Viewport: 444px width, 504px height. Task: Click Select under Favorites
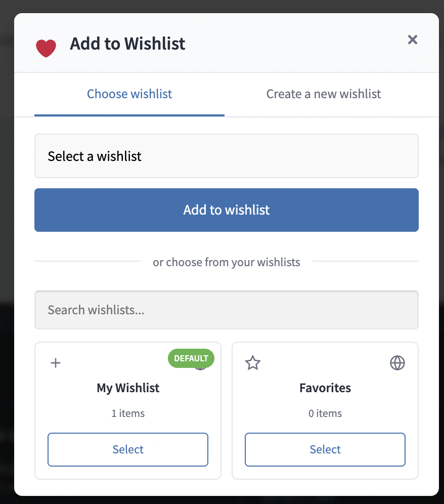click(x=325, y=449)
